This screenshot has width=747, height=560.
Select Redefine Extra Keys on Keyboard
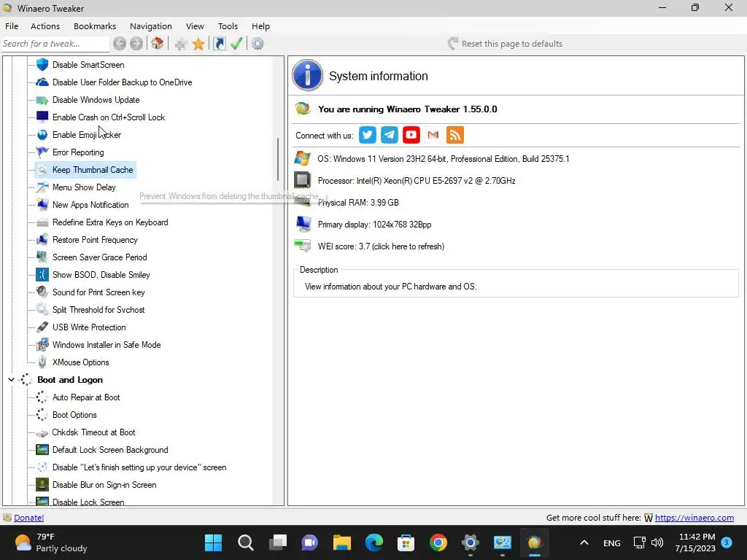click(x=110, y=222)
